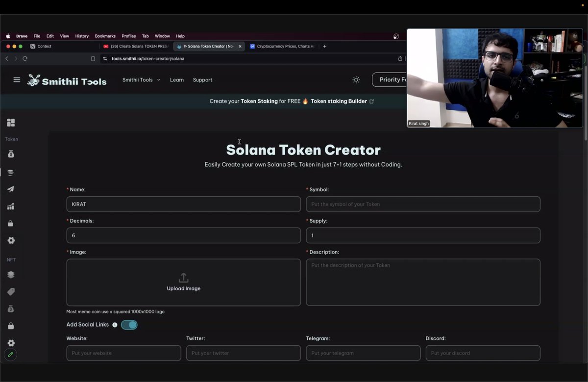Viewport: 588px width, 382px height.
Task: Switch to the Context tab
Action: click(x=44, y=46)
